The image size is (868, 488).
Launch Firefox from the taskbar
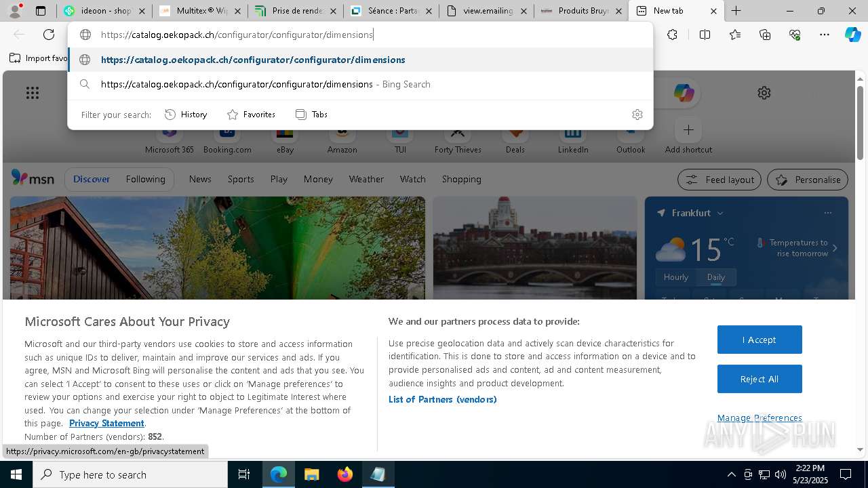click(345, 474)
